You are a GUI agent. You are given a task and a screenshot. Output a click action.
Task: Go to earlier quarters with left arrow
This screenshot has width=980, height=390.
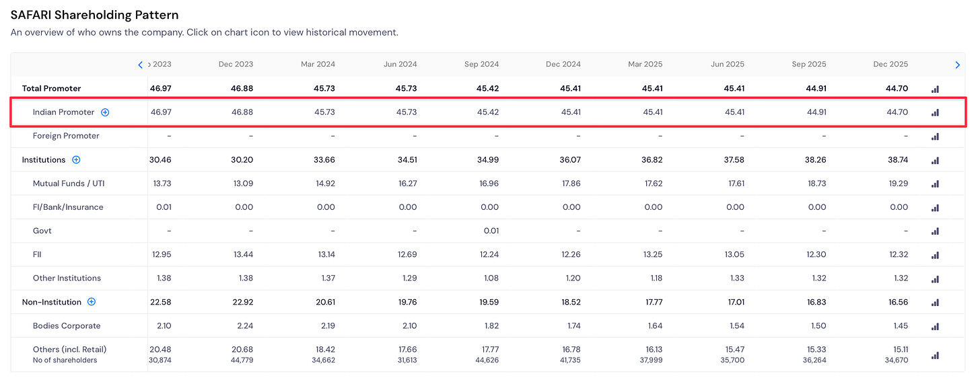click(x=141, y=65)
